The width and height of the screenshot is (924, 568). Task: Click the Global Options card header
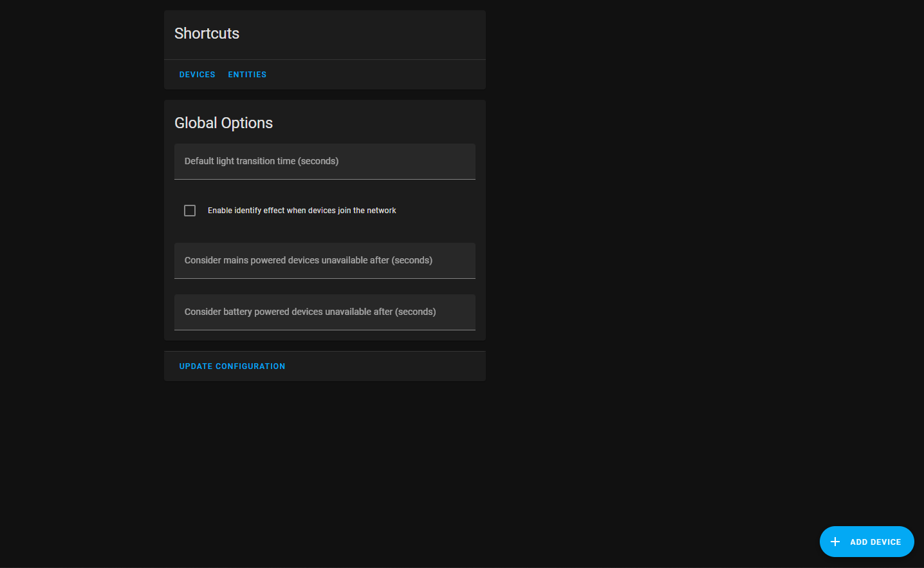pos(223,122)
